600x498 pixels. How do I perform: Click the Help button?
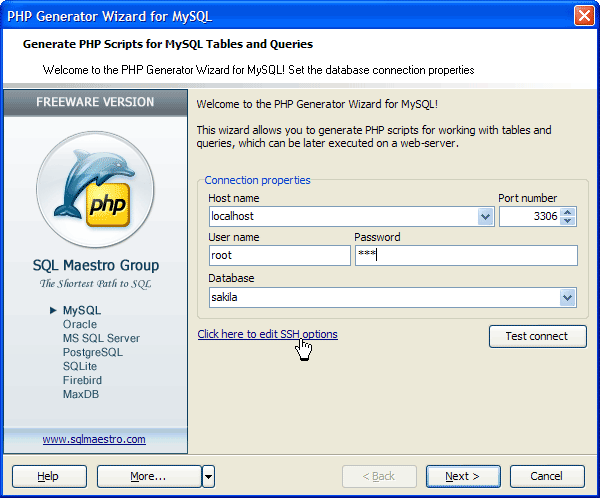coord(49,477)
